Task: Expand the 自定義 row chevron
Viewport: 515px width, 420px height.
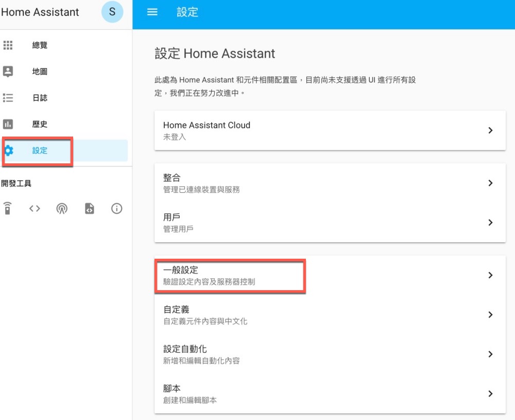Action: (x=490, y=314)
